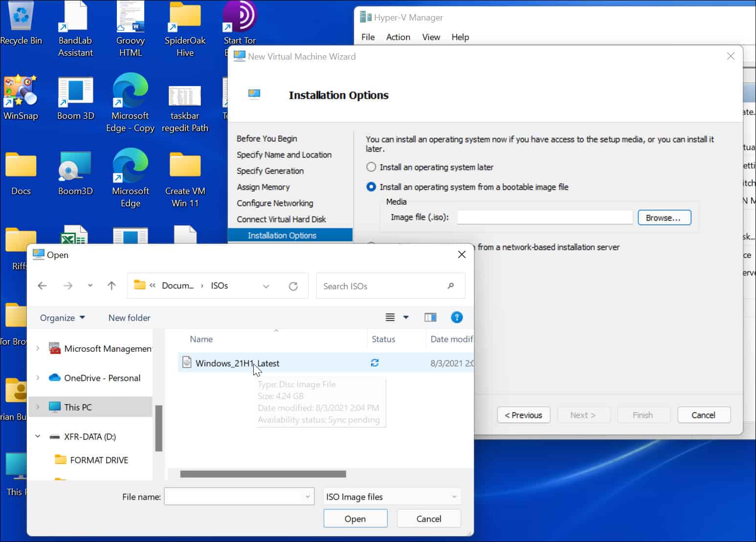The width and height of the screenshot is (756, 542).
Task: Toggle the preview pane icon
Action: tap(430, 318)
